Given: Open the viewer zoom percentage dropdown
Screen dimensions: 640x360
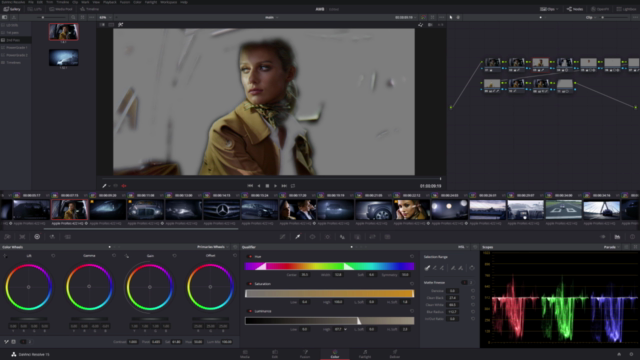Looking at the screenshot, I should (x=105, y=18).
